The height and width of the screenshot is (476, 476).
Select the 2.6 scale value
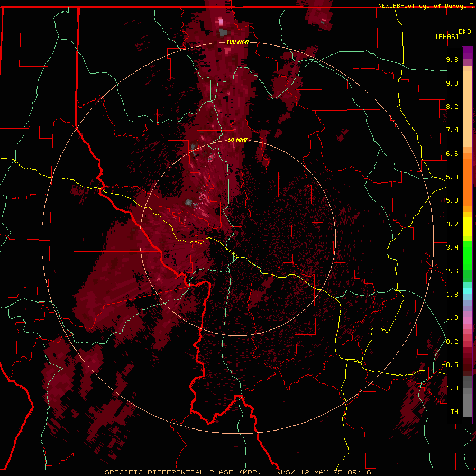tap(452, 271)
